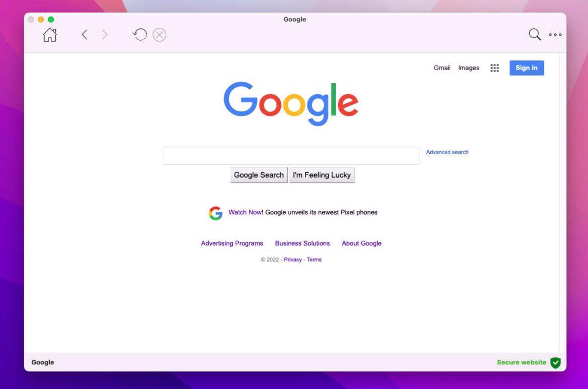Open the magnifier search icon in toolbar
The width and height of the screenshot is (588, 389).
click(x=535, y=34)
